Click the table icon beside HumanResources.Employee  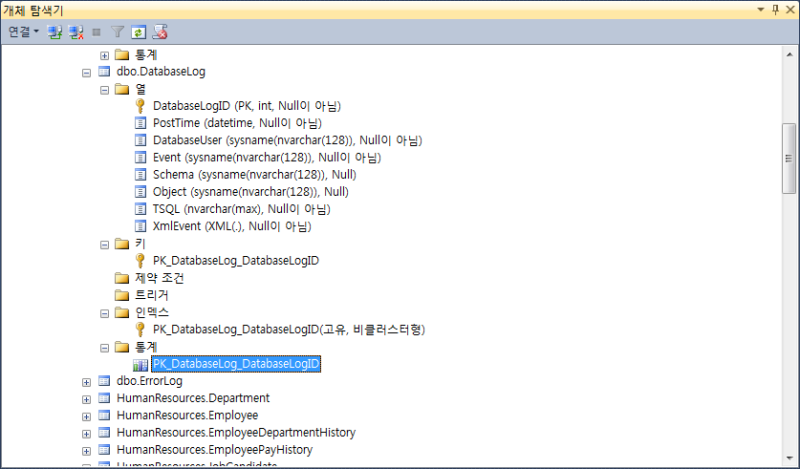(x=104, y=415)
